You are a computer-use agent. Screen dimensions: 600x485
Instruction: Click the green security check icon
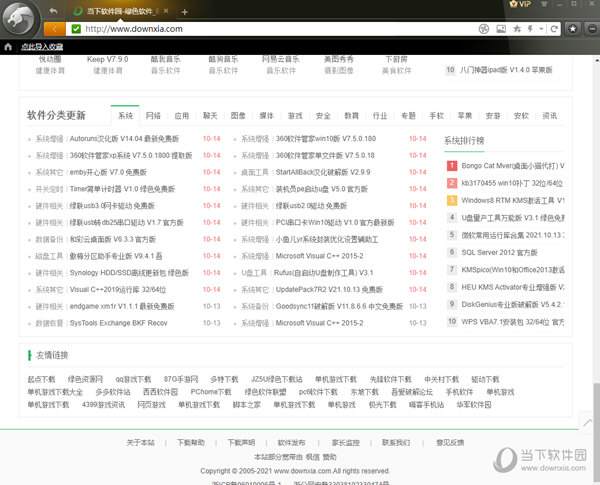[x=76, y=29]
